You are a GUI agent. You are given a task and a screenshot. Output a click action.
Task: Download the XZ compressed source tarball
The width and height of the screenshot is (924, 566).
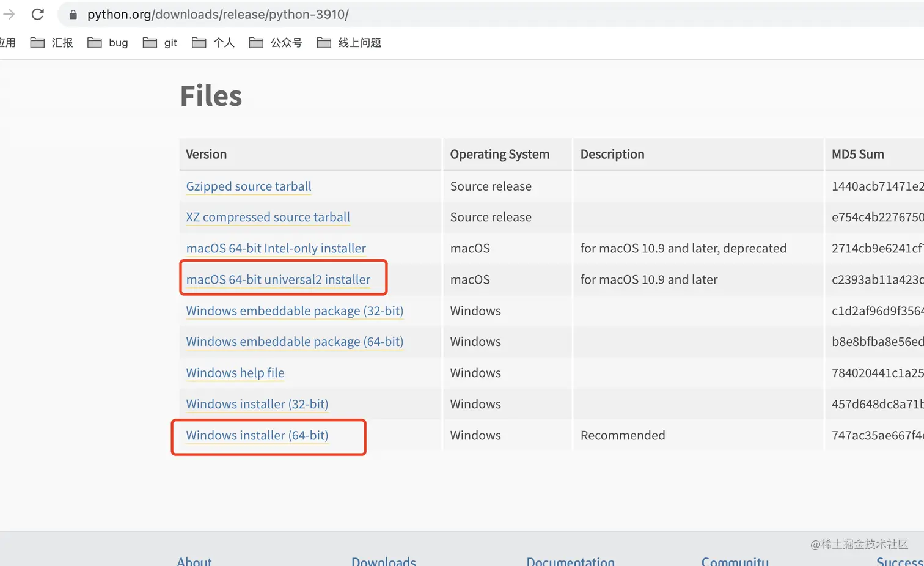[x=268, y=217]
